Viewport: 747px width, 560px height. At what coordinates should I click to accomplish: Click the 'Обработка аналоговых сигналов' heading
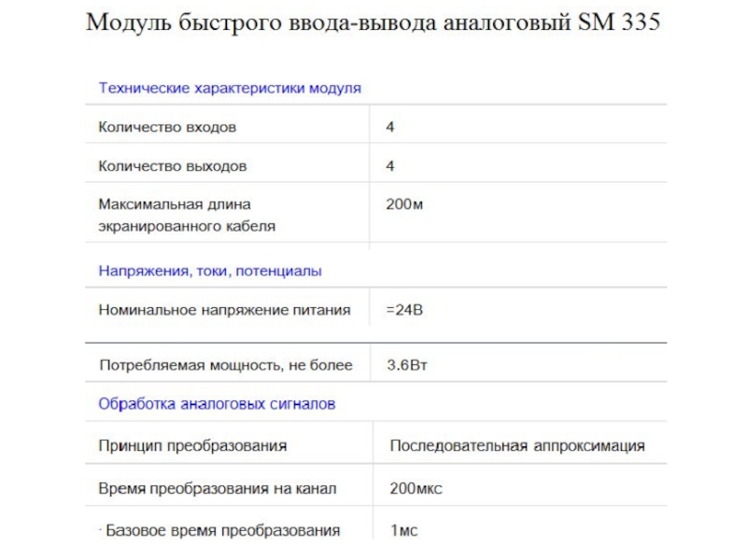tap(217, 404)
